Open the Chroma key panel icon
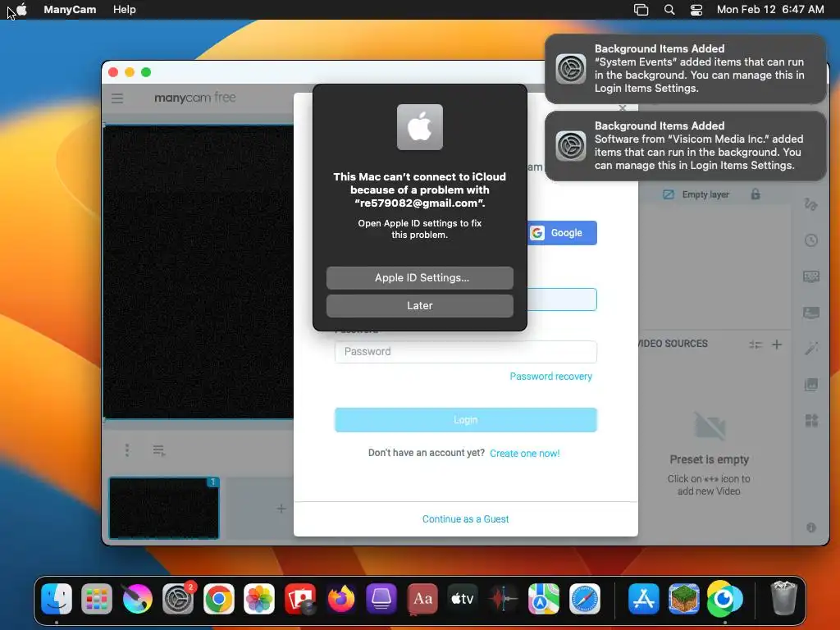 tap(811, 276)
